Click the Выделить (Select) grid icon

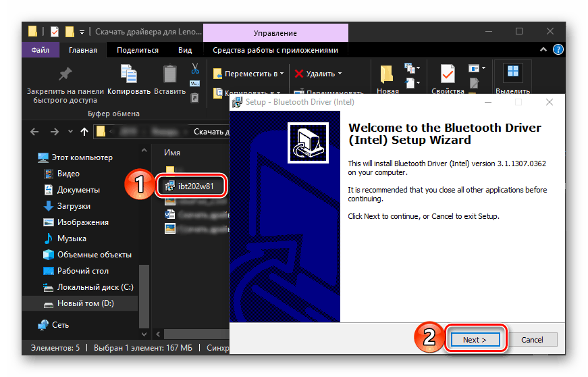pos(512,71)
